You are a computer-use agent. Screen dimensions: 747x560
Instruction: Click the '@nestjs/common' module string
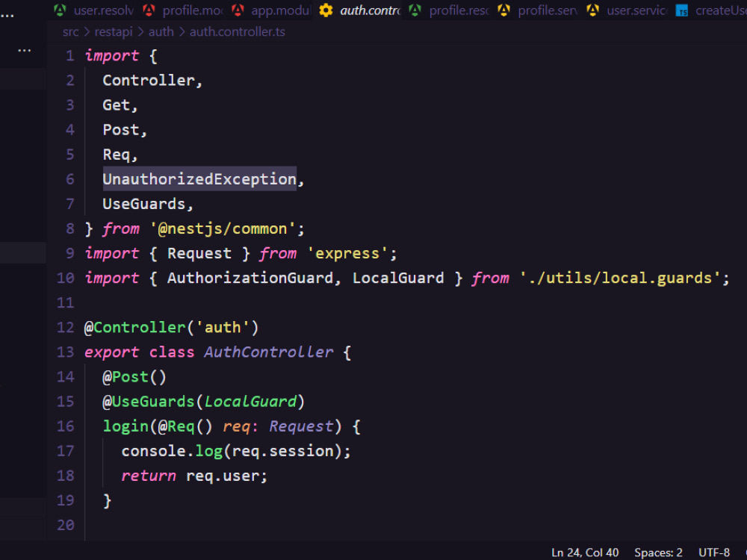(x=223, y=229)
